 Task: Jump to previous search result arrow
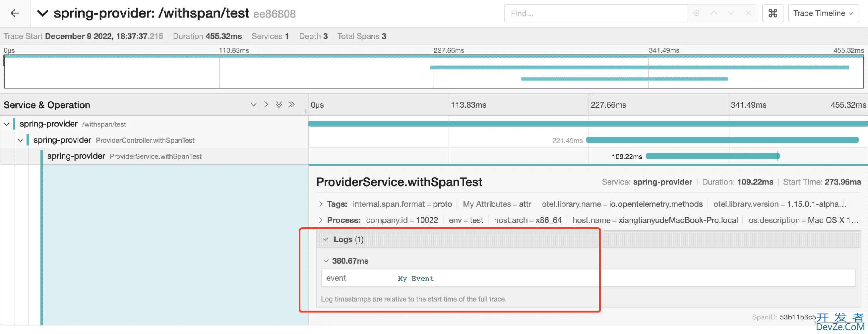coord(714,13)
